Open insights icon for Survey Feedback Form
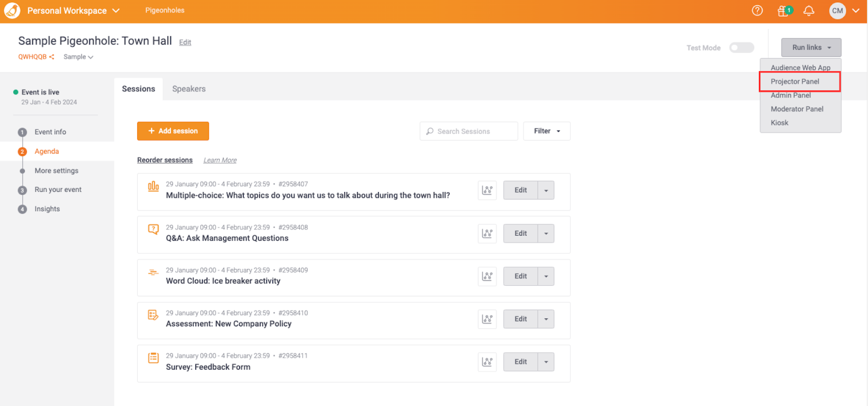 (487, 362)
